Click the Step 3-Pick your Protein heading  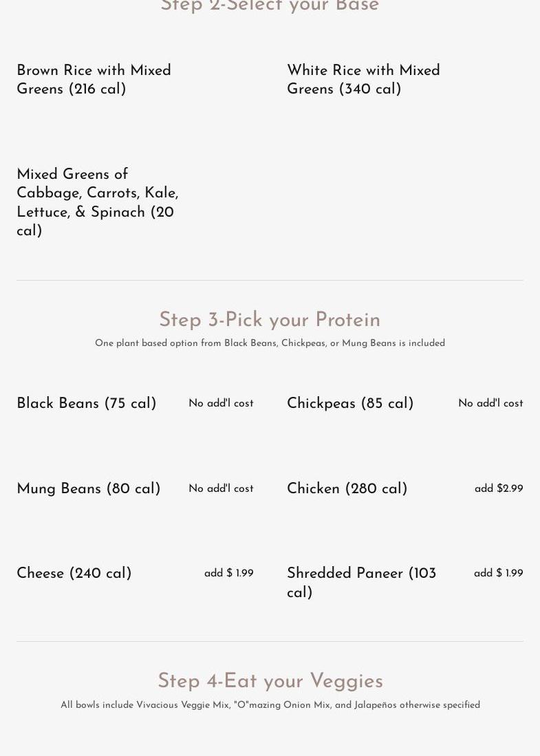270,321
